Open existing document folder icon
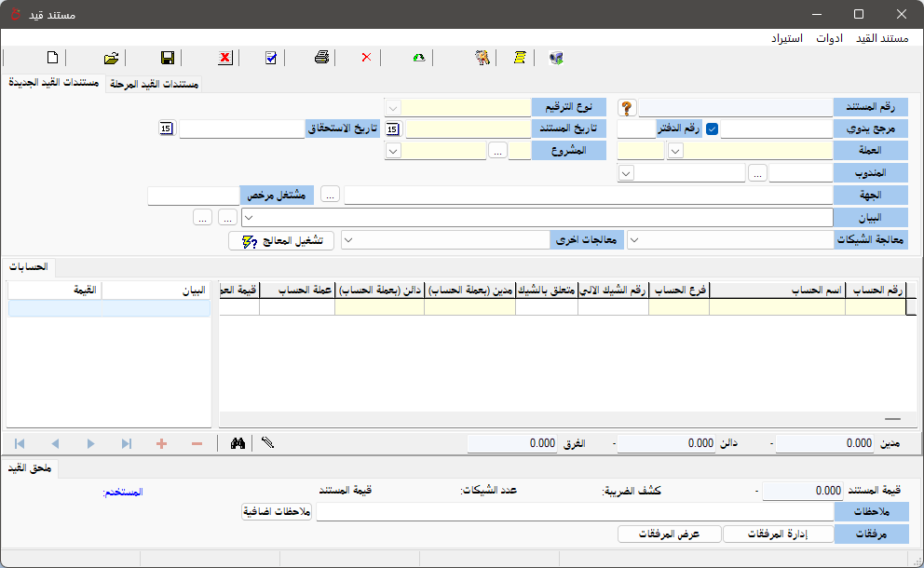The height and width of the screenshot is (568, 924). (x=111, y=58)
